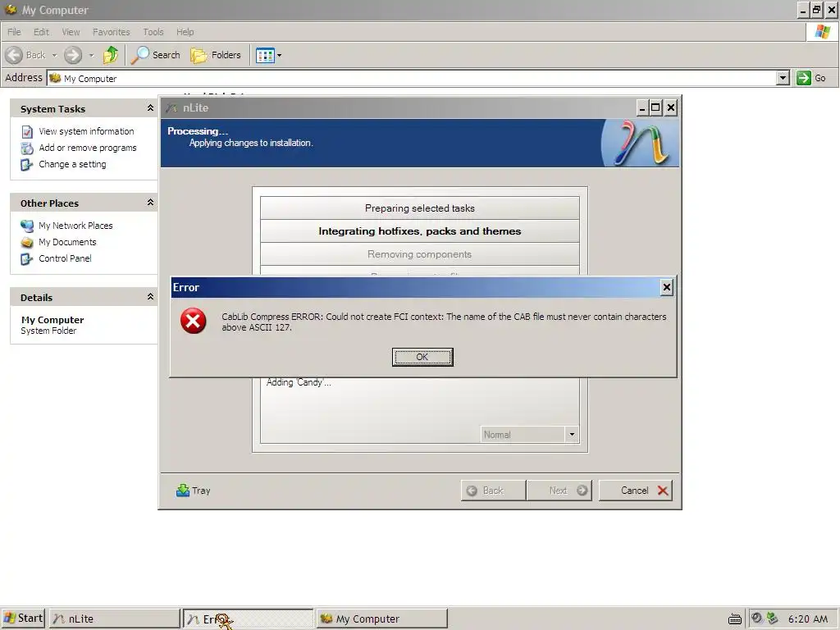840x630 pixels.
Task: Click the Back button in nLite wizard
Action: (x=493, y=491)
